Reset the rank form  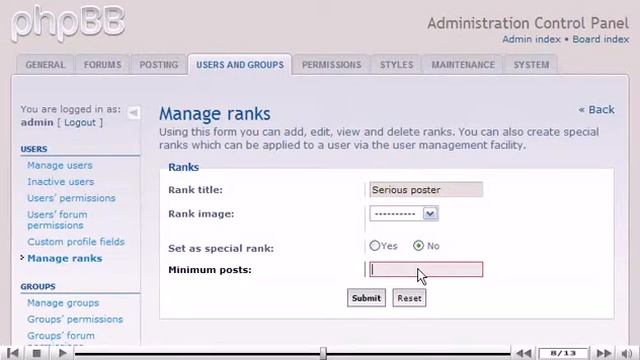point(409,298)
